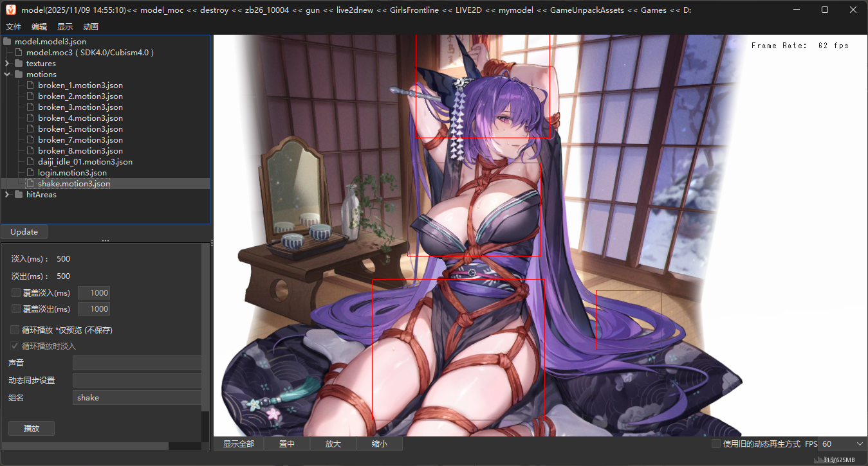Check 循环播放 preview-only loop option

point(15,330)
